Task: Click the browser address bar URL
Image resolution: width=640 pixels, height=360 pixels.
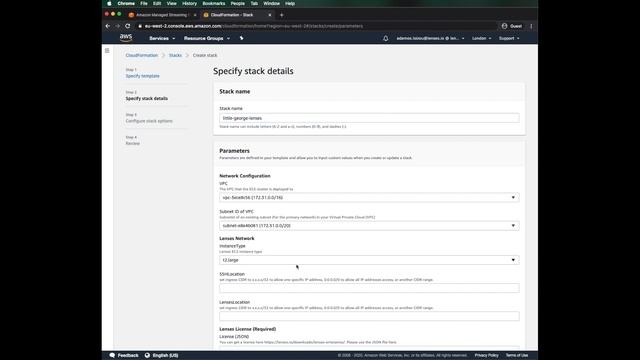Action: (253, 26)
